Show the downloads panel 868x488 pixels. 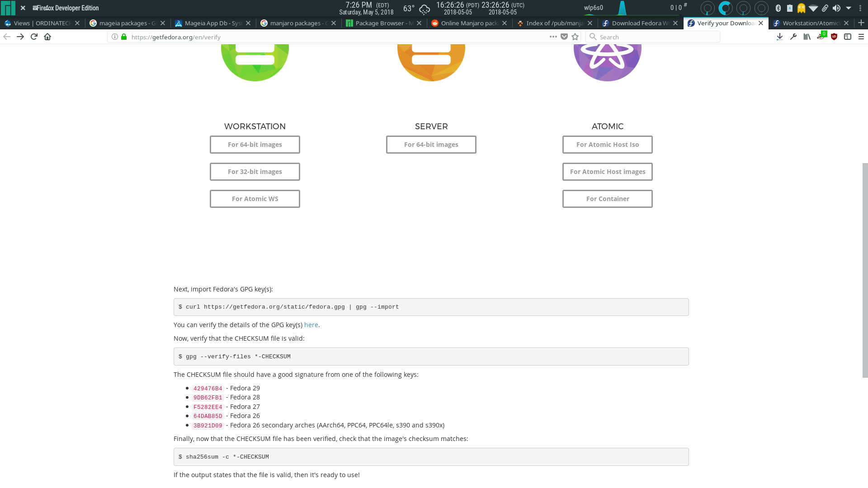pyautogui.click(x=780, y=37)
